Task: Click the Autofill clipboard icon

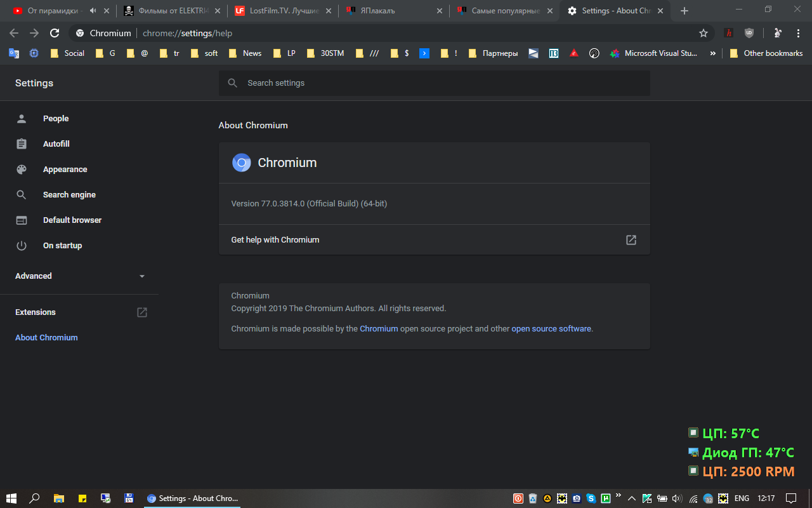Action: point(22,144)
